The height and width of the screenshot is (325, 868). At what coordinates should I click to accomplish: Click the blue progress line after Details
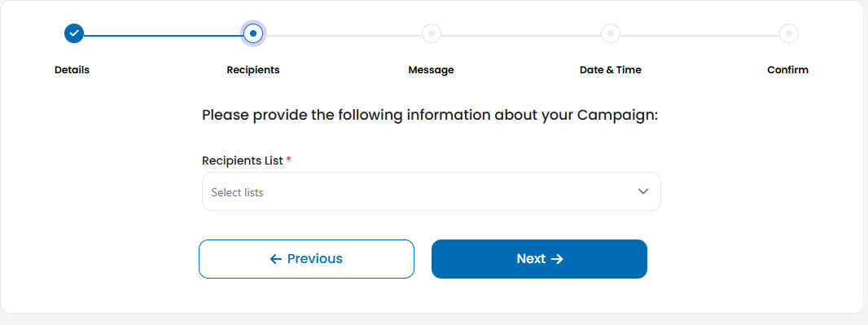[163, 35]
